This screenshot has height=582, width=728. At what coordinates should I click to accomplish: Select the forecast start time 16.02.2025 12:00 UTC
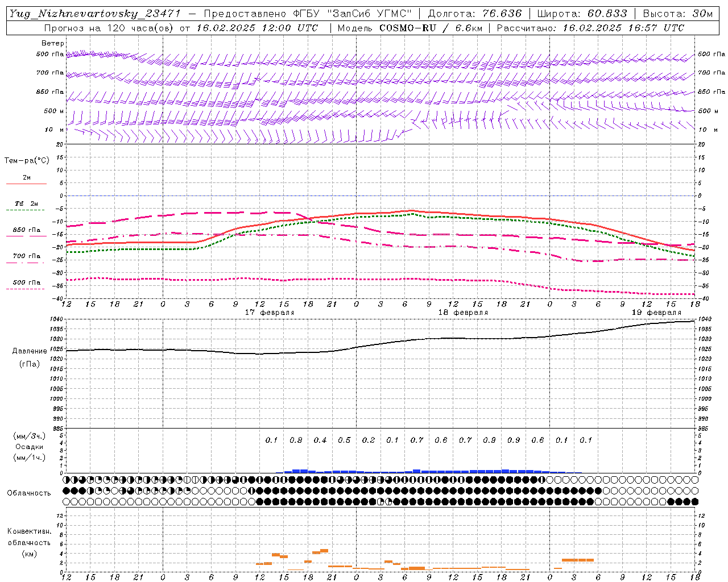tap(257, 28)
